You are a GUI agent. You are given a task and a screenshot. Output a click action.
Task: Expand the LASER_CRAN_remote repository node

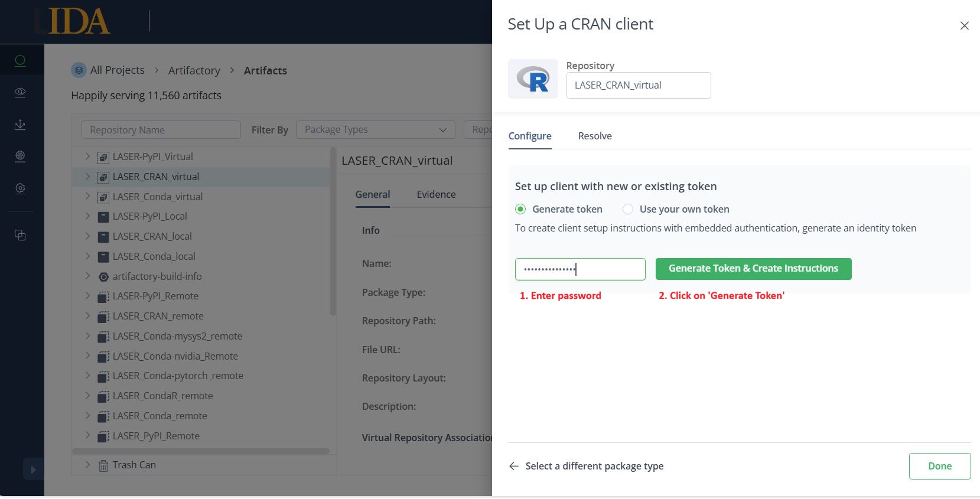click(x=87, y=316)
